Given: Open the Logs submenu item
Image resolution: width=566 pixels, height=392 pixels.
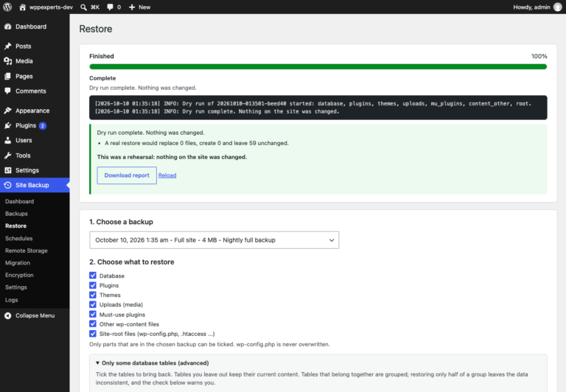Looking at the screenshot, I should 12,300.
